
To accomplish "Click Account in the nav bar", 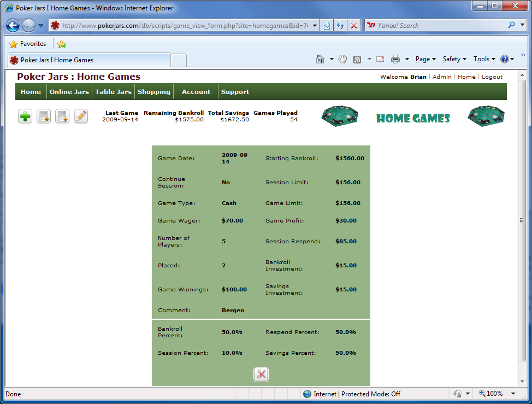I will click(x=196, y=92).
